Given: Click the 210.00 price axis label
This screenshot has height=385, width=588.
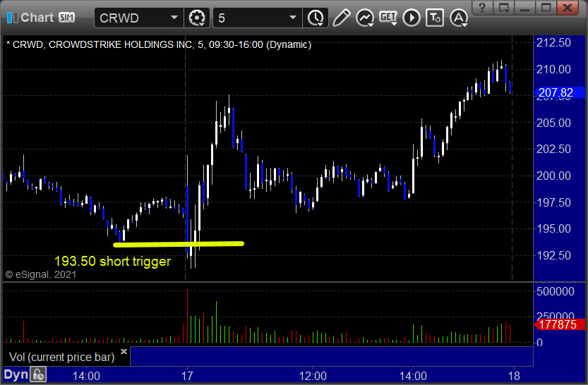Looking at the screenshot, I should [554, 69].
